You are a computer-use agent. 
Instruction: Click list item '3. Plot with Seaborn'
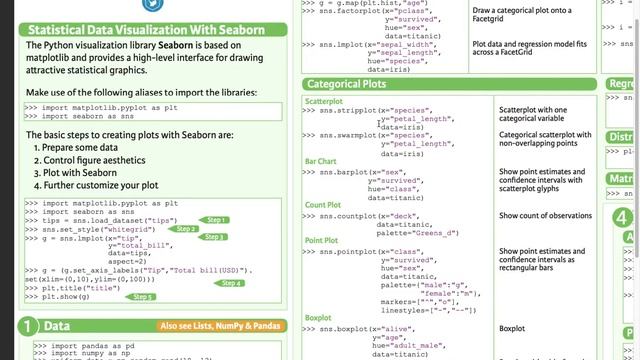75,173
